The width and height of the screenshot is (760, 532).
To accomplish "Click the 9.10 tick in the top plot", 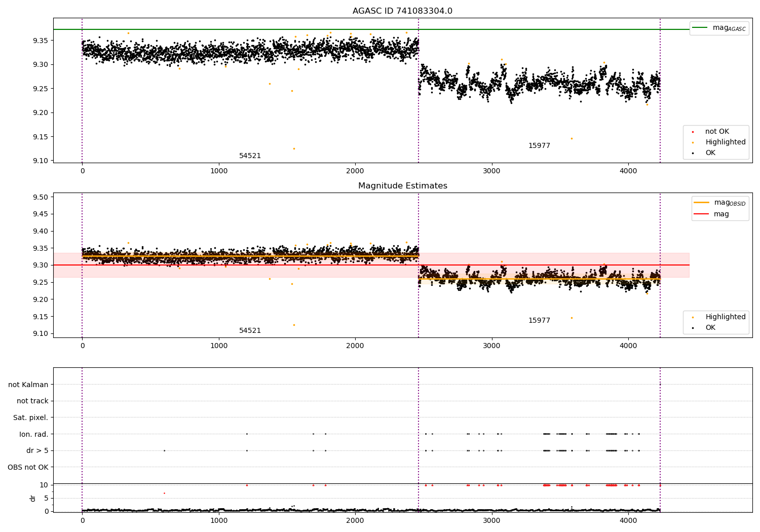I will click(41, 161).
